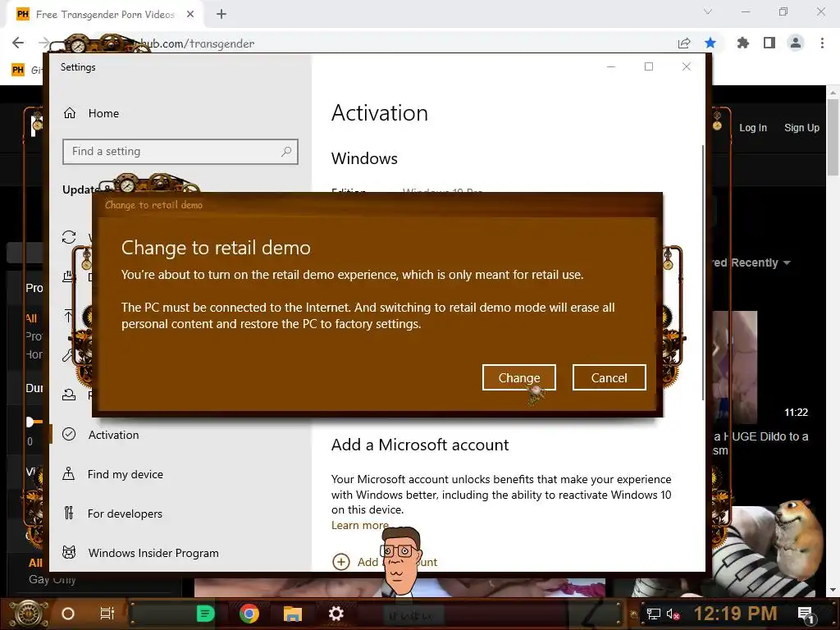Share this page from Chrome toolbar
This screenshot has height=630, width=840.
(x=684, y=43)
